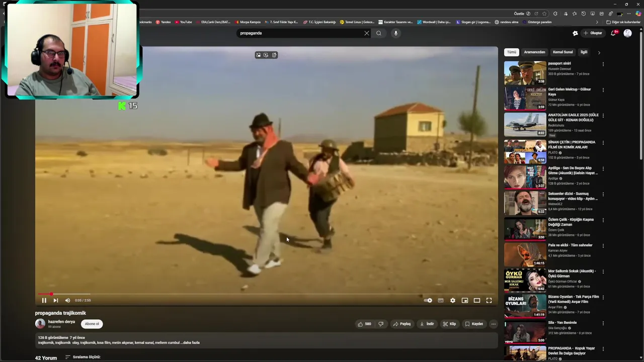Click the sparkle icon beside Oluştur
644x362 pixels.
click(575, 33)
